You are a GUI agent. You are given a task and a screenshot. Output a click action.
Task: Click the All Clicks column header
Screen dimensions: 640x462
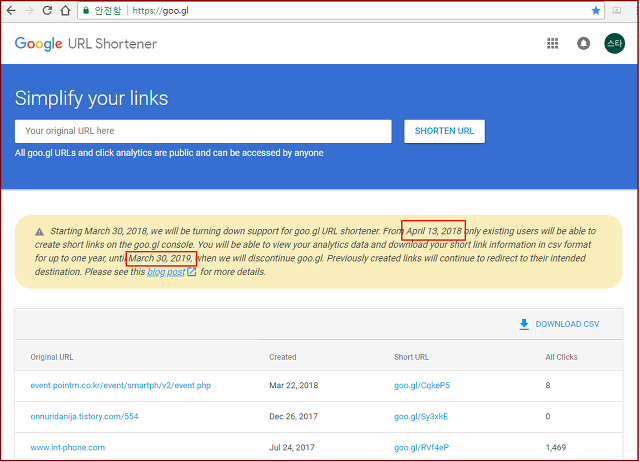pyautogui.click(x=561, y=357)
